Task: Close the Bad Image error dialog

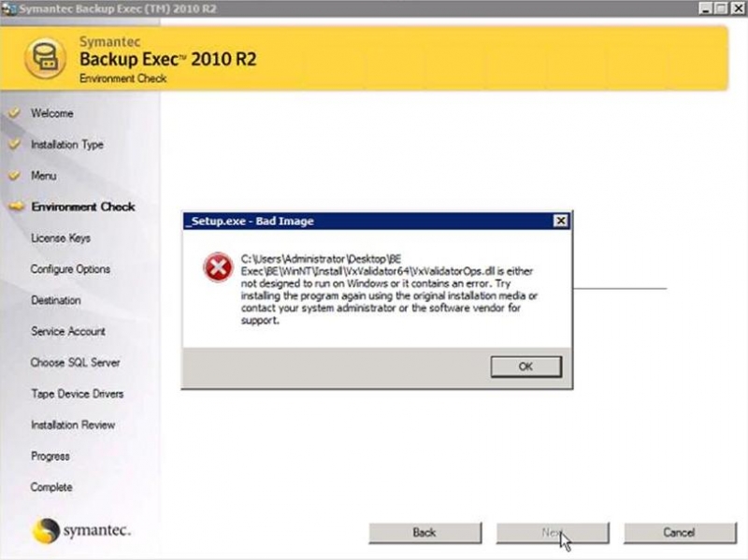Action: [559, 222]
